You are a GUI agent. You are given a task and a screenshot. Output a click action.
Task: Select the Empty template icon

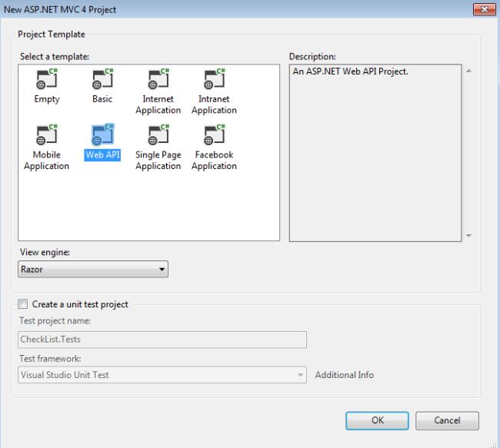[x=47, y=81]
